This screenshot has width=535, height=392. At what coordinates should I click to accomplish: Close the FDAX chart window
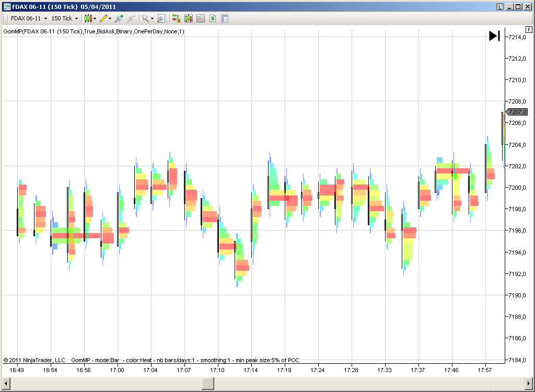point(527,7)
